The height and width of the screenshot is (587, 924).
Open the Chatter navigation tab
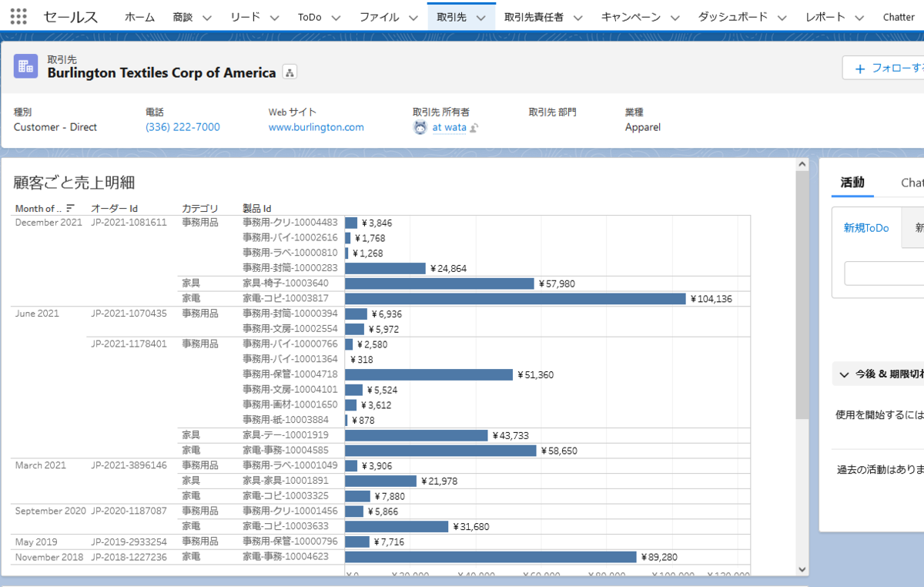[899, 17]
